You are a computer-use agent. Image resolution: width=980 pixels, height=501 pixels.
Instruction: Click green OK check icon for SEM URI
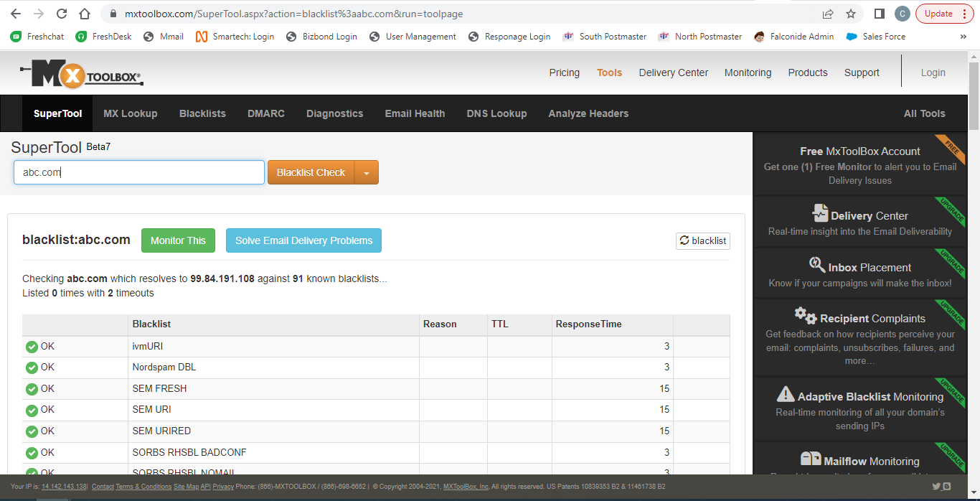click(x=32, y=410)
